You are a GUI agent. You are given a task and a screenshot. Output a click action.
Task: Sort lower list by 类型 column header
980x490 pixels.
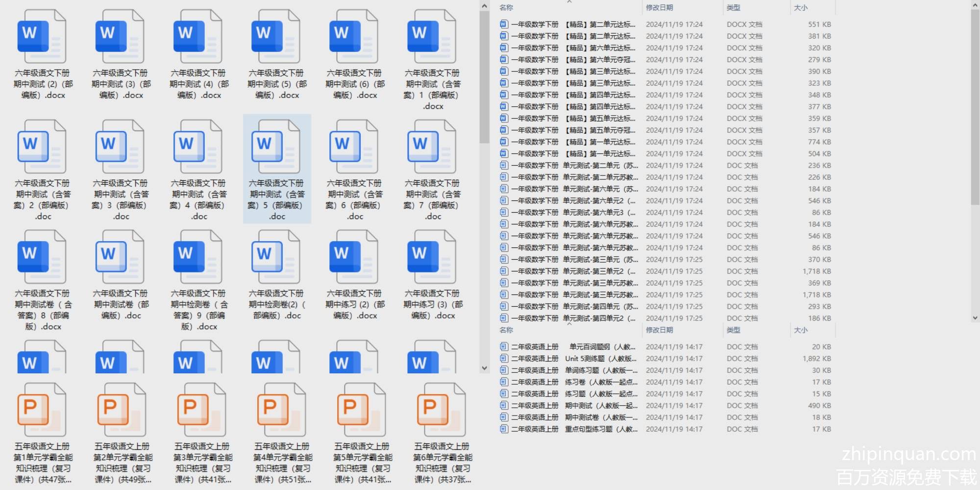pos(734,330)
